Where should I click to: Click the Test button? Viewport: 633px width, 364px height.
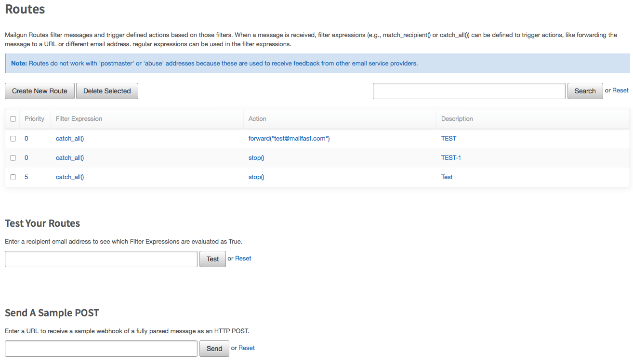coord(212,259)
